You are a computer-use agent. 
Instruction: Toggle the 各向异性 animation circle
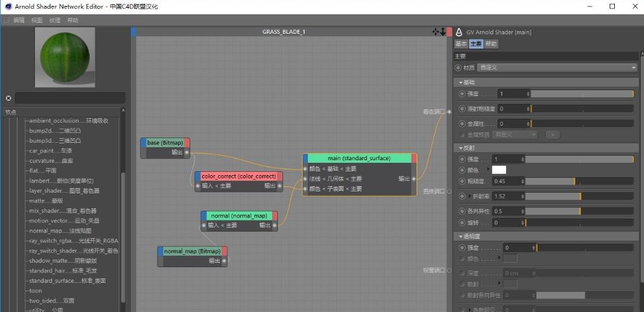click(x=462, y=211)
